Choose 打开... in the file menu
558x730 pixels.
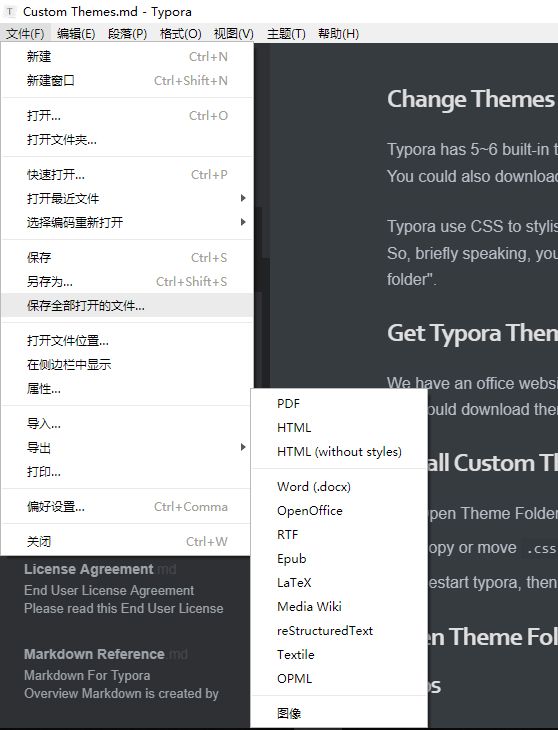(128, 115)
